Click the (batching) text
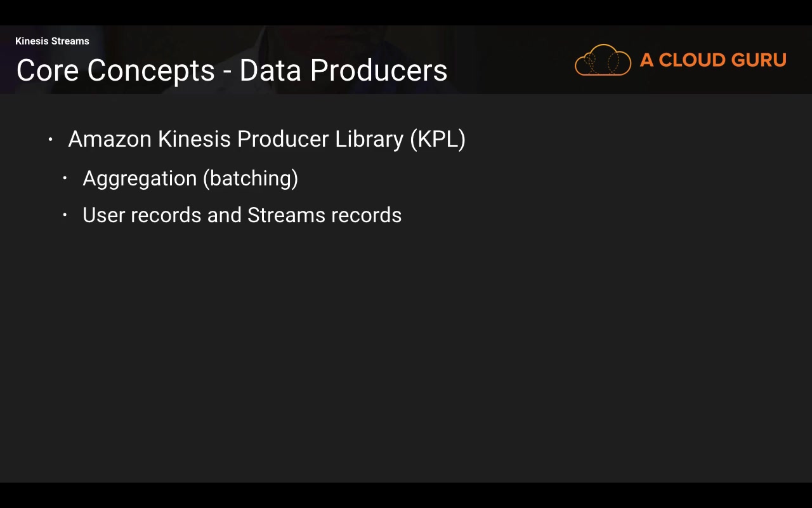This screenshot has height=508, width=812. 251,178
